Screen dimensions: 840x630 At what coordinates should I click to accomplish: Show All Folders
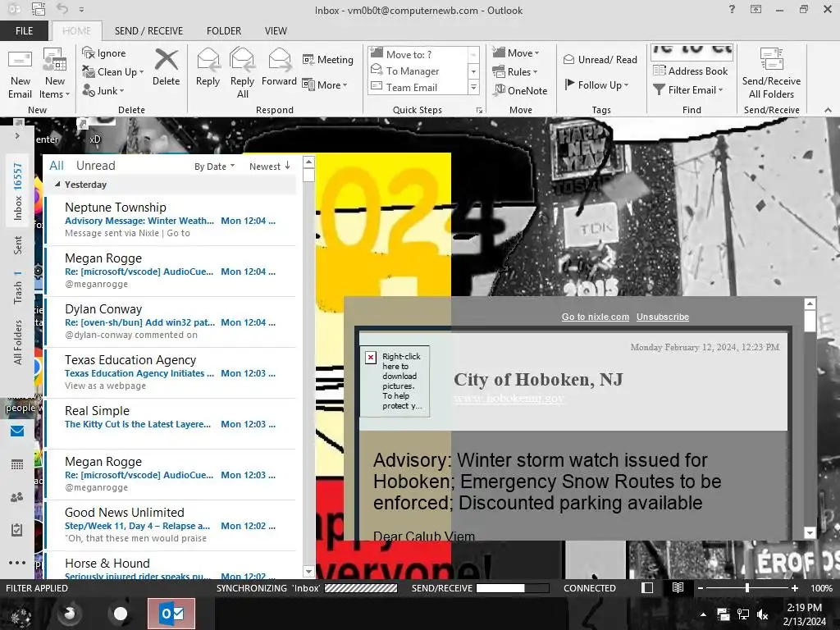coord(18,342)
